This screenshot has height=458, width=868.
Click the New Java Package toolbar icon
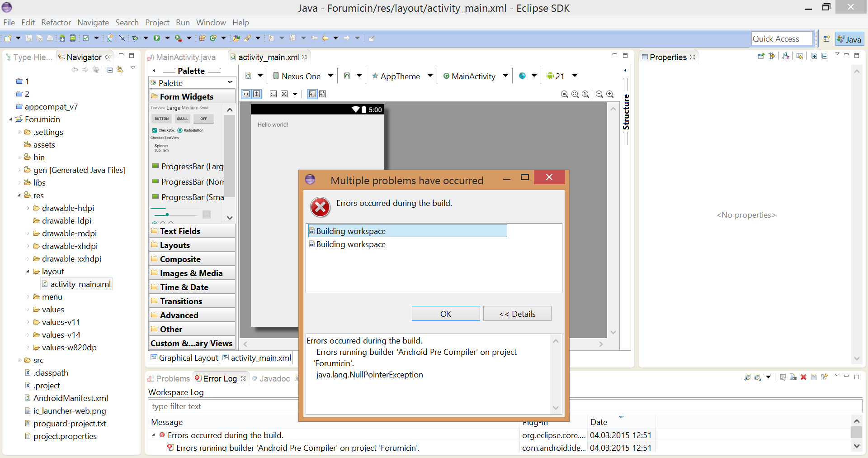click(x=202, y=38)
